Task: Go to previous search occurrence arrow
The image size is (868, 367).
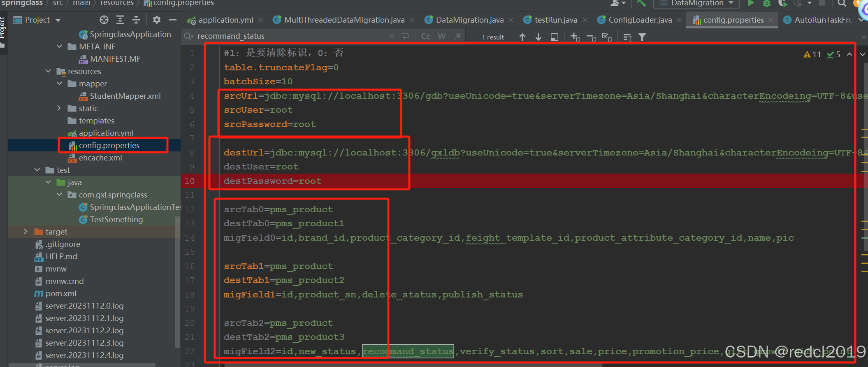Action: [x=522, y=37]
